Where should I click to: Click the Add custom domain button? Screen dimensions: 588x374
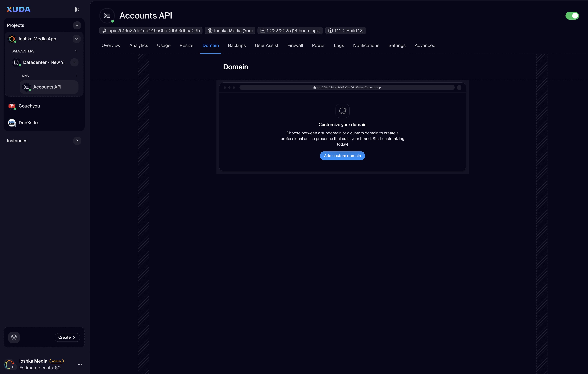[342, 156]
